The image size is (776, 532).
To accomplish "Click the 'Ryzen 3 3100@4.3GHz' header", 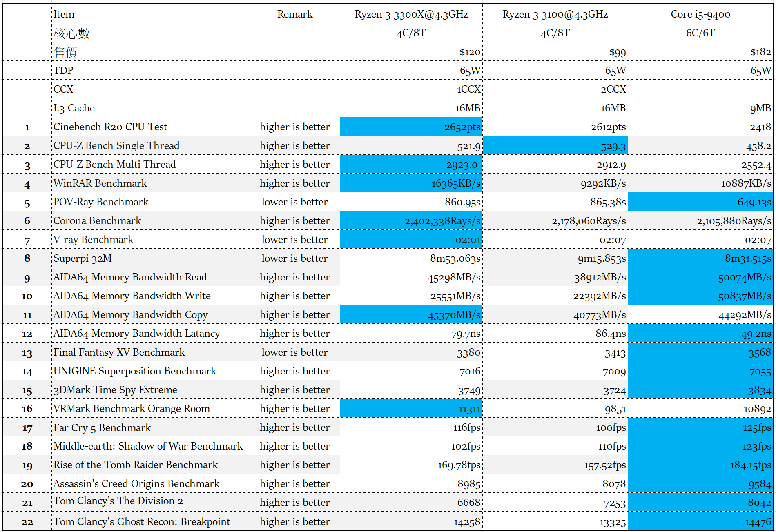I will pos(555,14).
